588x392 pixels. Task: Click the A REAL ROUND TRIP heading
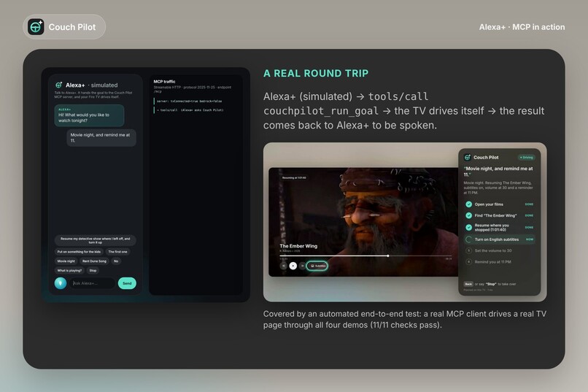(316, 74)
